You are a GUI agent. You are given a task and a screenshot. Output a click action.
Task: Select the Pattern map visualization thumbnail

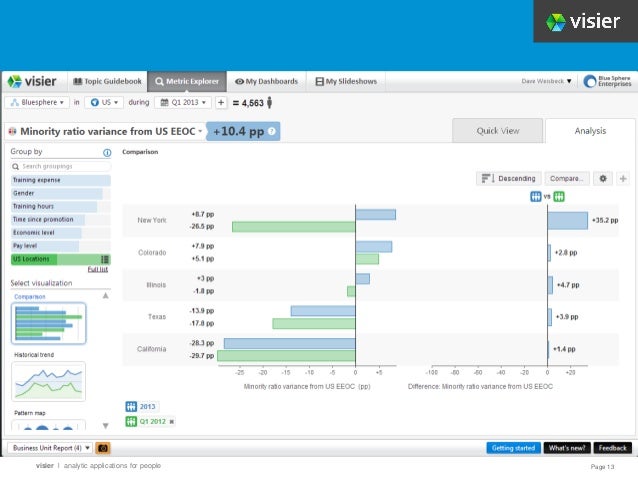click(48, 425)
